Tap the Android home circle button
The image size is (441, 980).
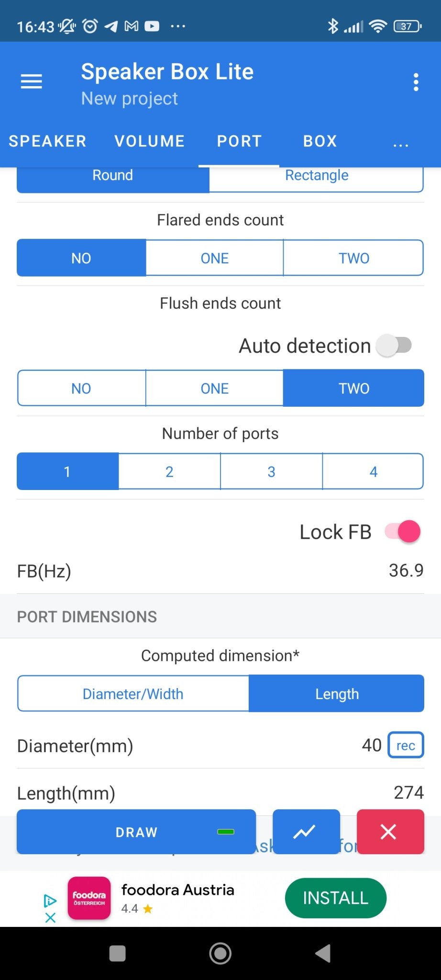pos(220,954)
